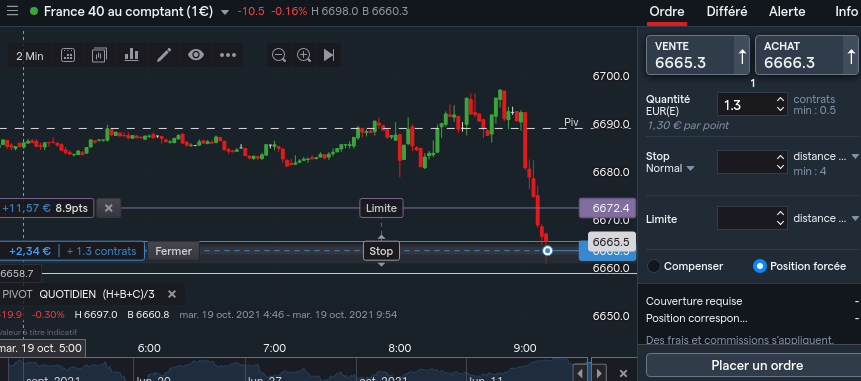This screenshot has width=861, height=381.
Task: Open the three-dots more options menu
Action: 227,55
